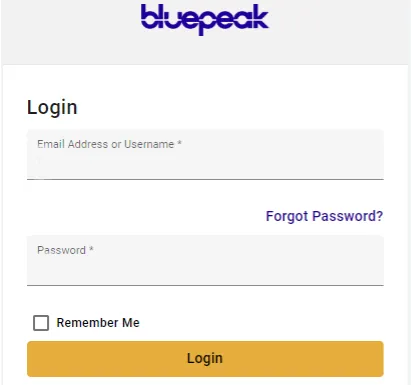
Task: Tick the Remember Me checkbox
Action: coord(41,323)
